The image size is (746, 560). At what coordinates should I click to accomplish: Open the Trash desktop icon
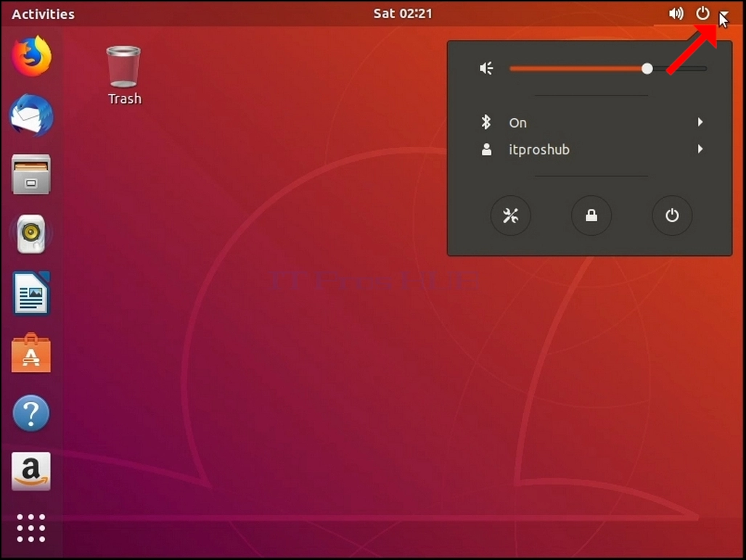pyautogui.click(x=123, y=75)
